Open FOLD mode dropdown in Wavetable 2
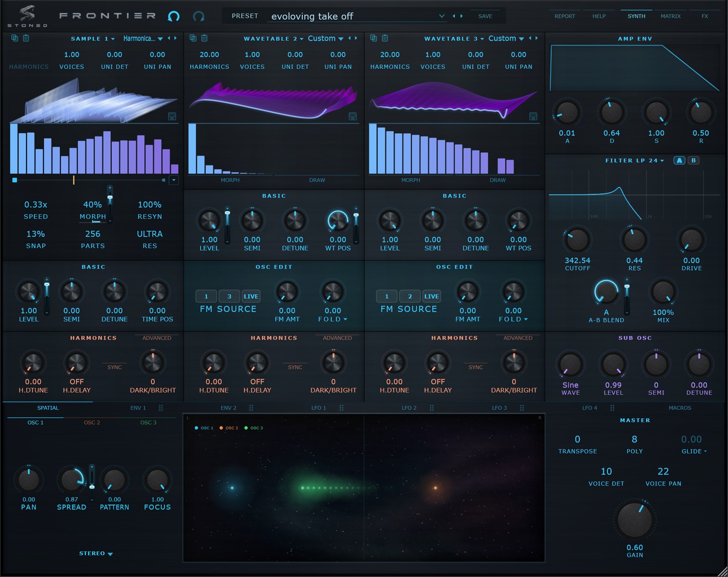 click(333, 319)
